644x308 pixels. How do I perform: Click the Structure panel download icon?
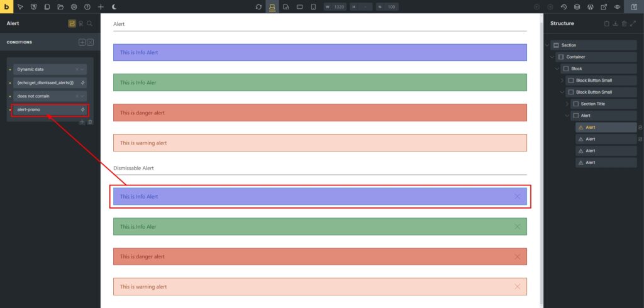pyautogui.click(x=615, y=24)
